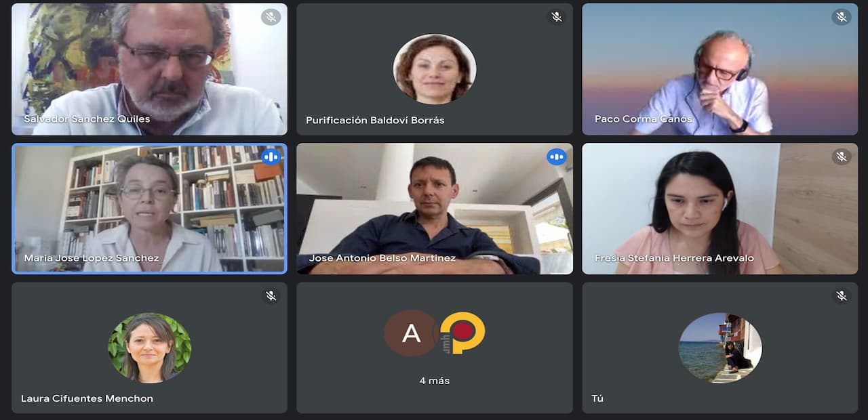Select Fresia Stefania Herrera Arevalo video tile
The width and height of the screenshot is (868, 420).
720,209
